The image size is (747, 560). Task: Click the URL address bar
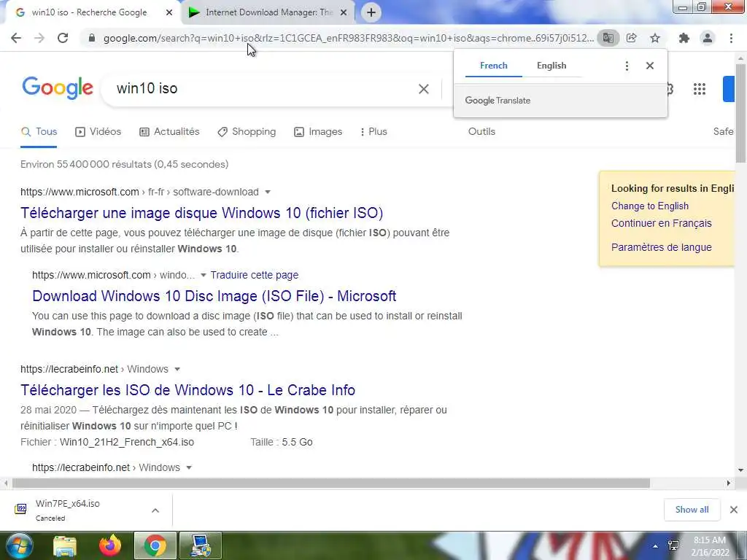tap(348, 38)
